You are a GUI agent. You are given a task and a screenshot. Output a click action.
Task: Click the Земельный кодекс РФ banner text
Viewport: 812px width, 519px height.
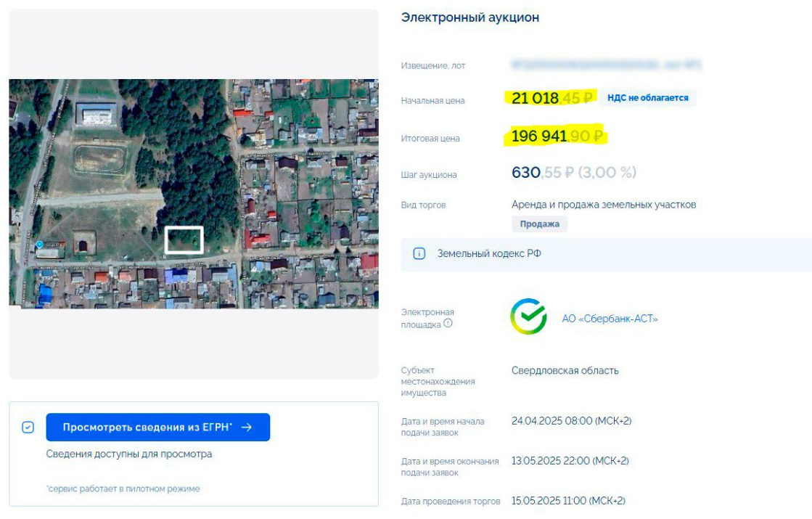pyautogui.click(x=488, y=254)
